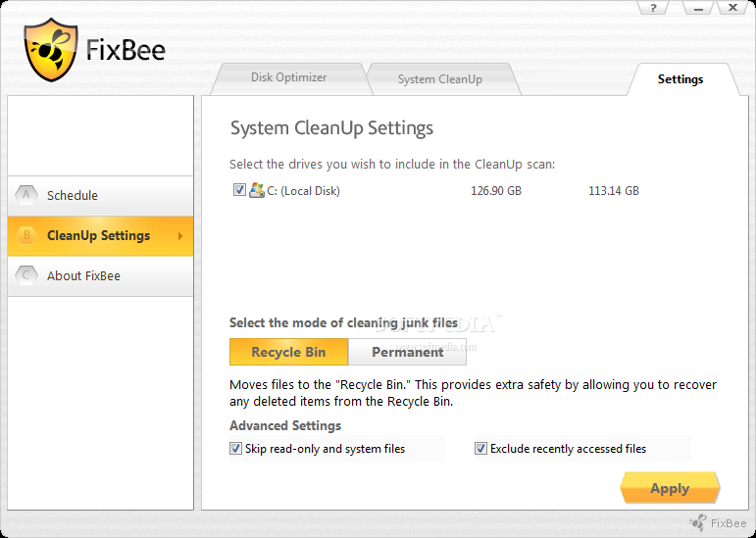Toggle Exclude recently accessed files checkbox
The image size is (756, 538).
pos(480,449)
